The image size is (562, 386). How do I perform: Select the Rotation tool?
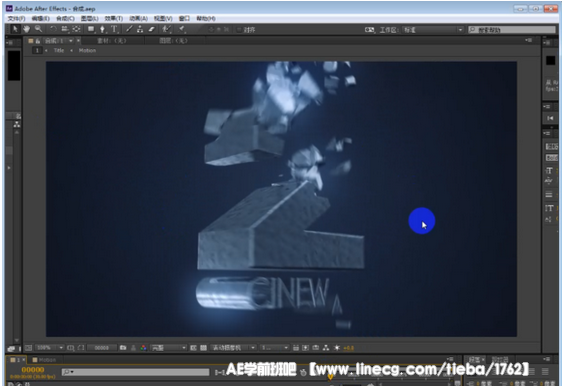click(53, 29)
